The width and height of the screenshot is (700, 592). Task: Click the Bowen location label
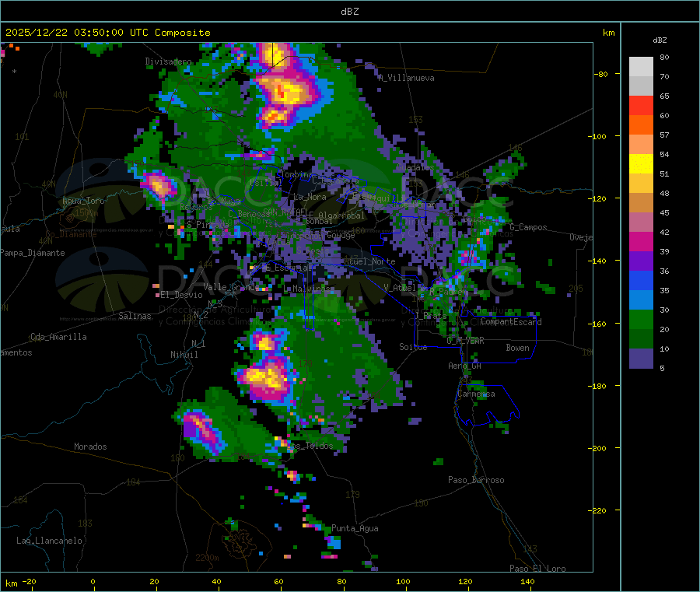pos(517,348)
